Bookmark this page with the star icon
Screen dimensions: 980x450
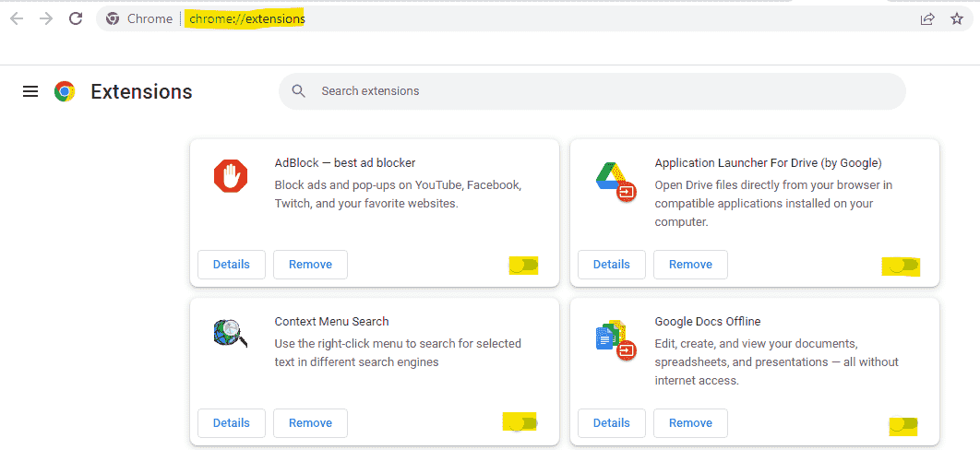(x=957, y=18)
